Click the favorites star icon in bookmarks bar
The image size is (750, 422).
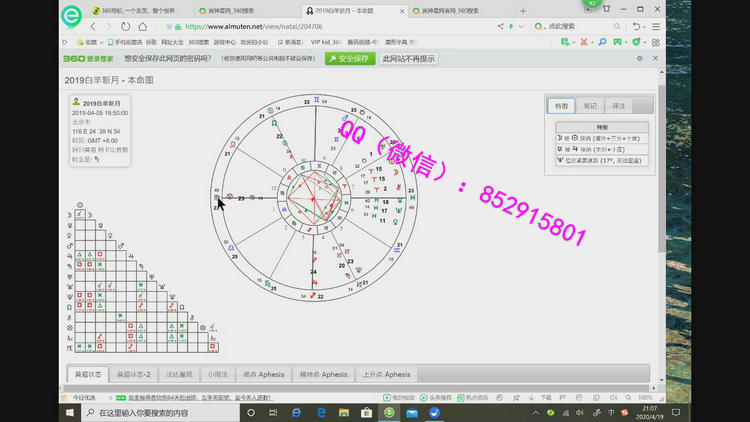(78, 42)
